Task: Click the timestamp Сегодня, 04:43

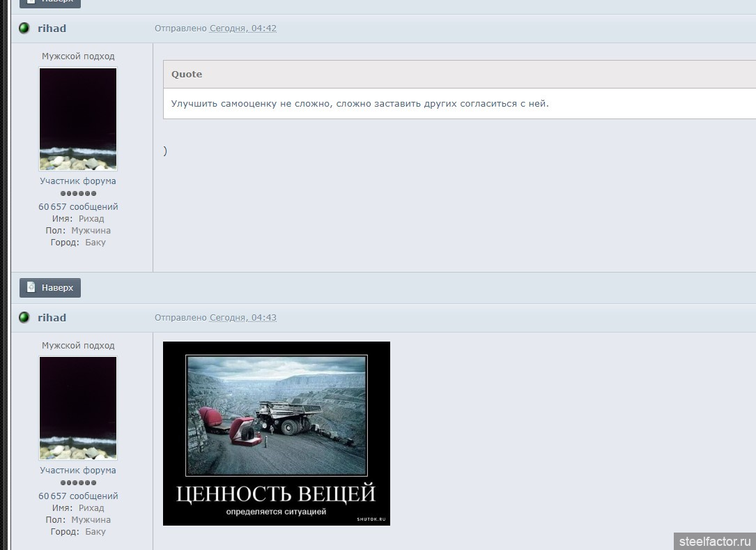Action: coord(243,317)
